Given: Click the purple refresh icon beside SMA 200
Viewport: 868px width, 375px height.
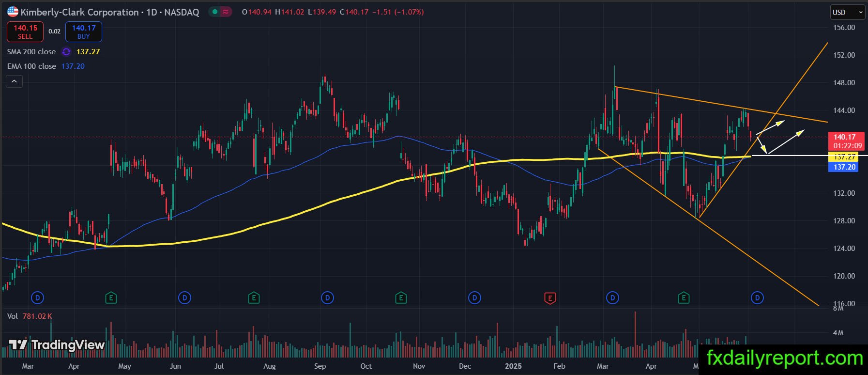Looking at the screenshot, I should pyautogui.click(x=66, y=52).
